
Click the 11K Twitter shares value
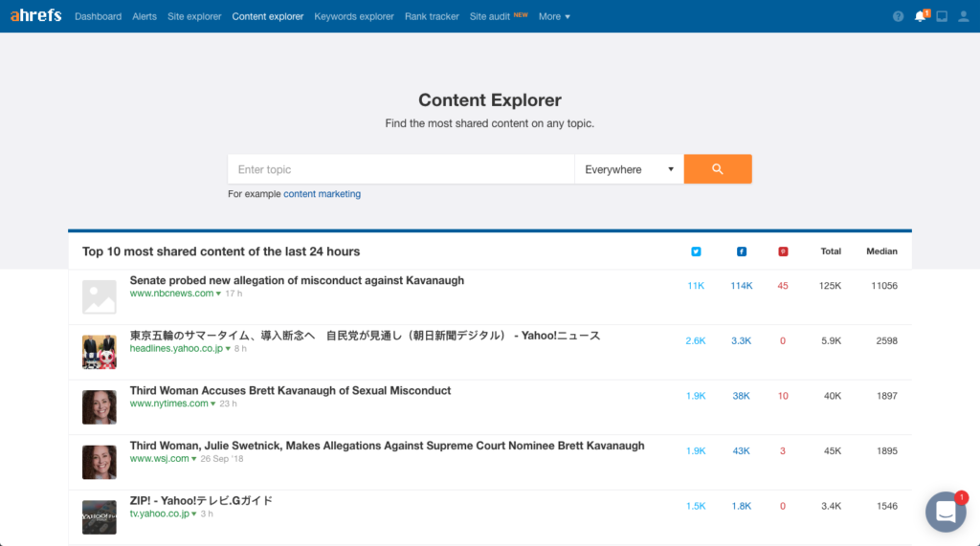696,286
